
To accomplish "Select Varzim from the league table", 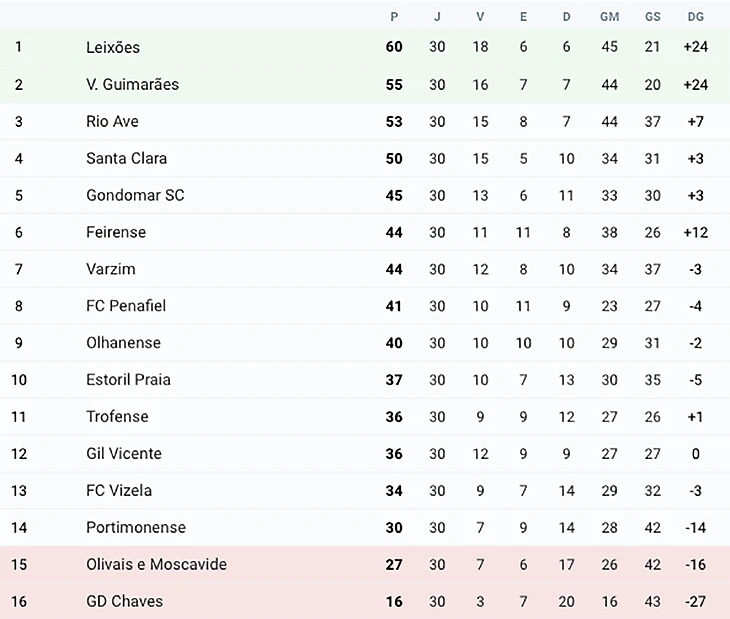I will 110,269.
